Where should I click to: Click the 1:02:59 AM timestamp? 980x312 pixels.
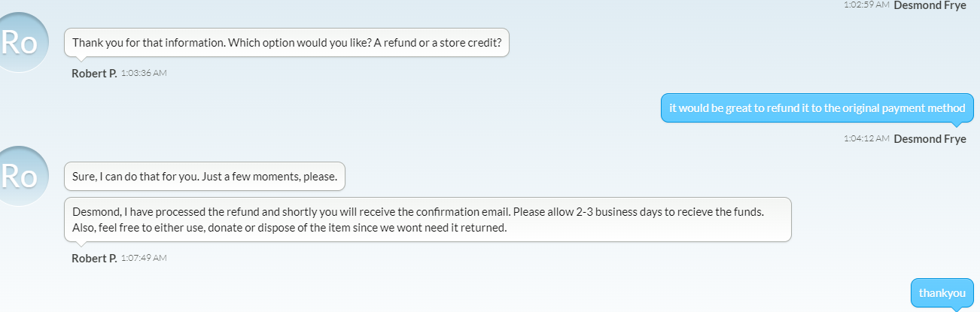point(866,5)
